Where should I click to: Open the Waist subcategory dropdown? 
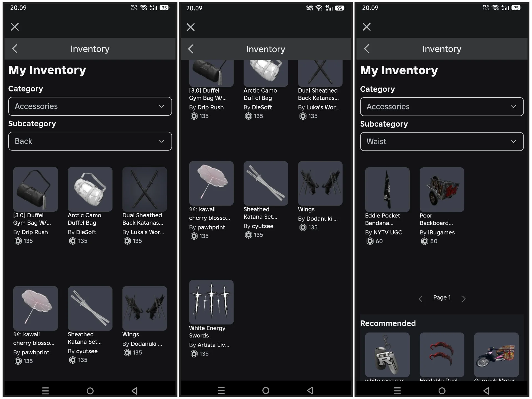click(442, 142)
